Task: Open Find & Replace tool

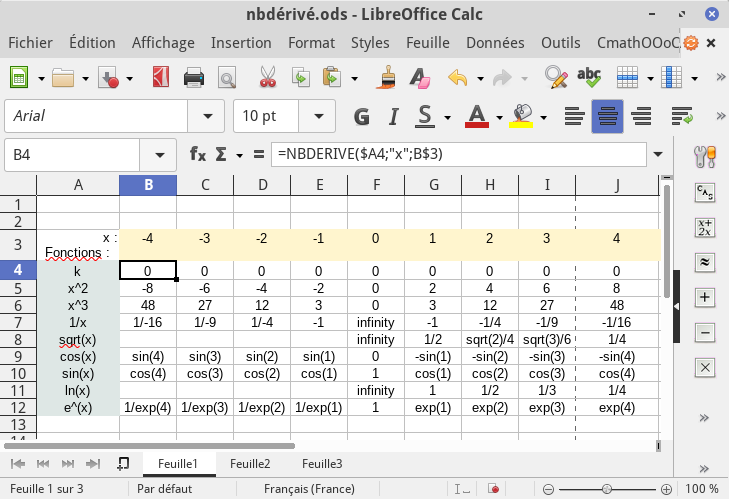Action: 556,78
